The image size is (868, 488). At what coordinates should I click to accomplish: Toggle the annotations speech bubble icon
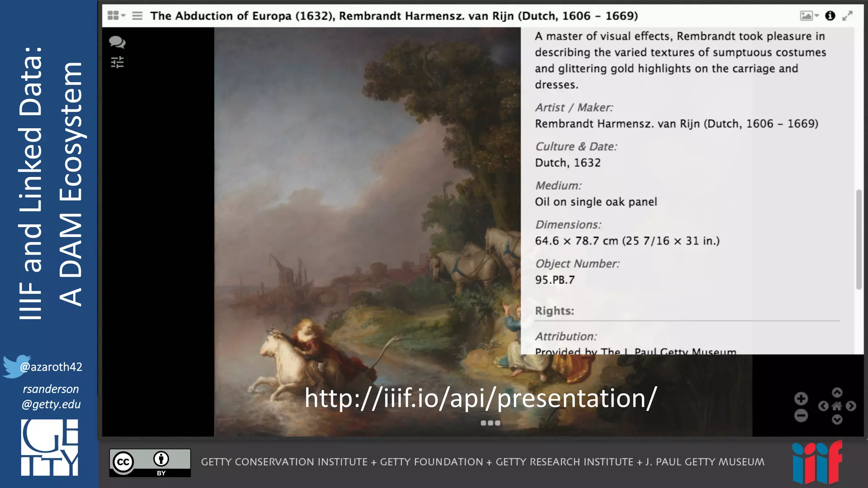click(117, 42)
